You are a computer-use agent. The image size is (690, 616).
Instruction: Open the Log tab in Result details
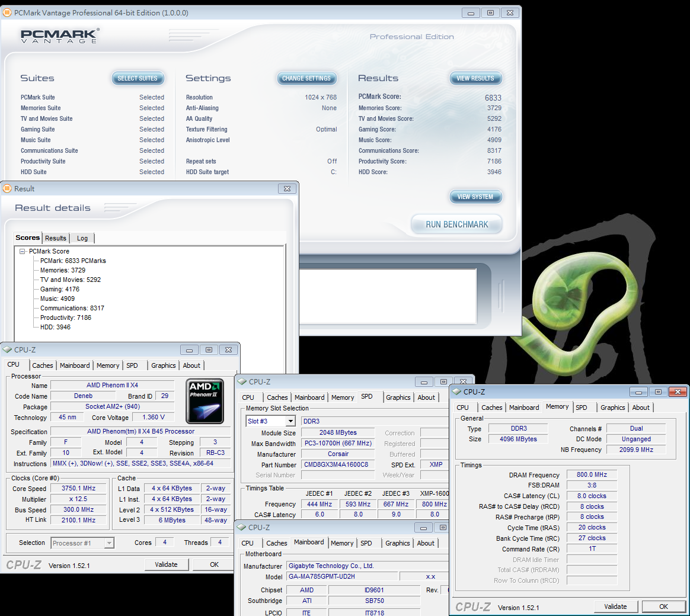(x=82, y=238)
